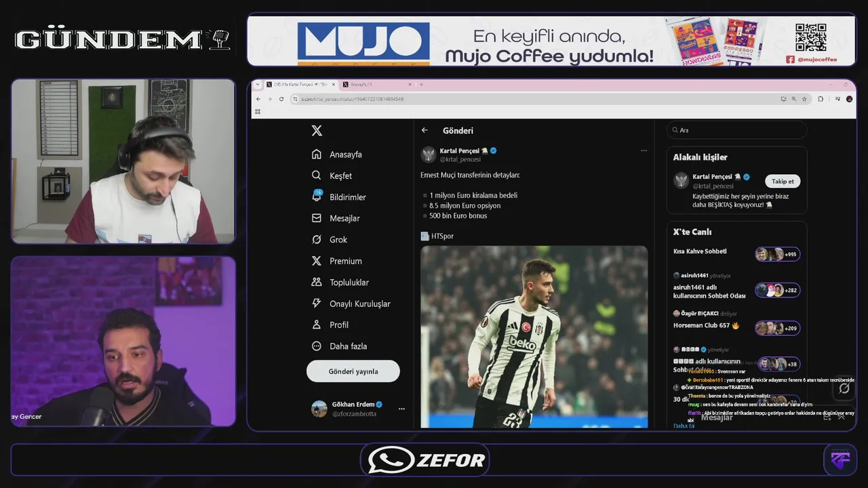The height and width of the screenshot is (488, 868).
Task: Join Kısa Kahve Sohbeti live space
Action: coord(700,251)
